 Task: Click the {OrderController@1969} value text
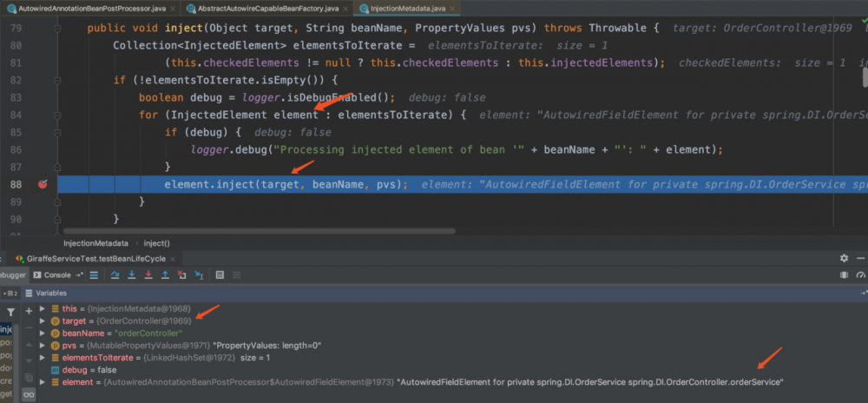tap(143, 321)
